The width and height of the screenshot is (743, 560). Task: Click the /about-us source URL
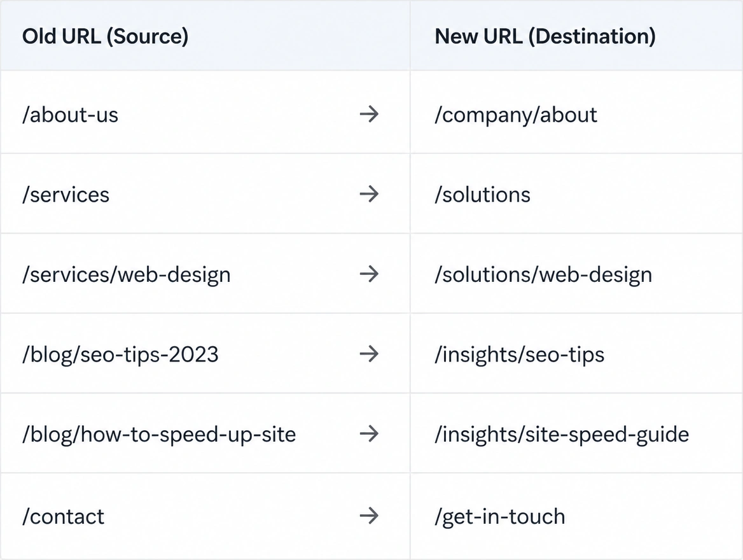point(70,115)
